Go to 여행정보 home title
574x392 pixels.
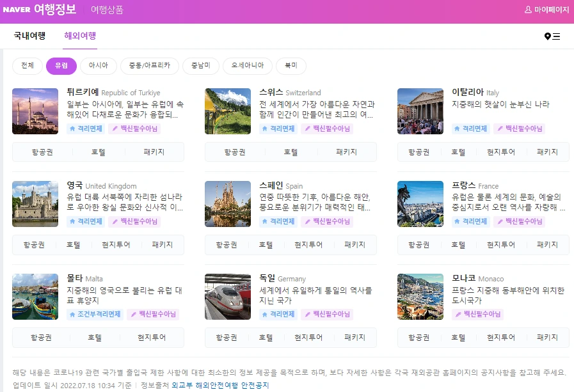(x=55, y=9)
